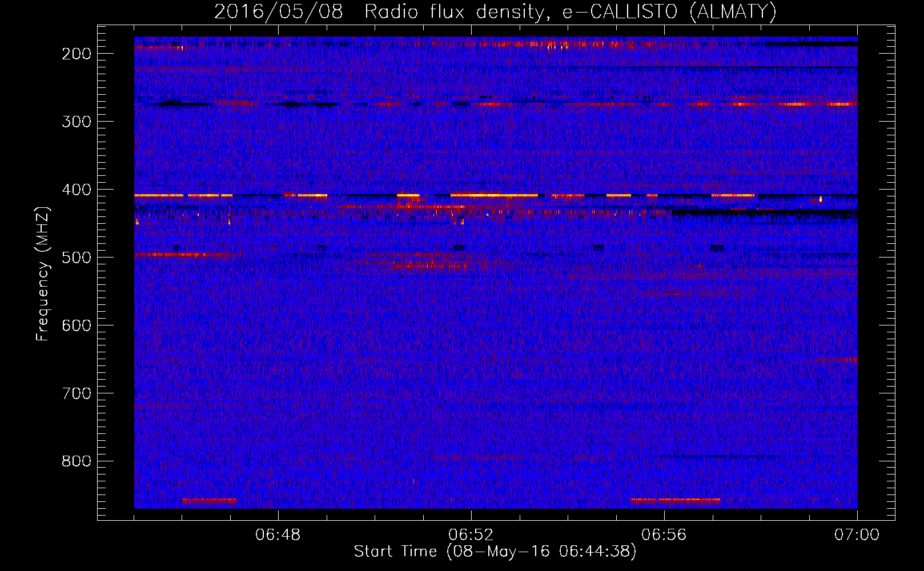The height and width of the screenshot is (571, 924).
Task: Click the 06:52 time tick label
Action: click(x=471, y=535)
